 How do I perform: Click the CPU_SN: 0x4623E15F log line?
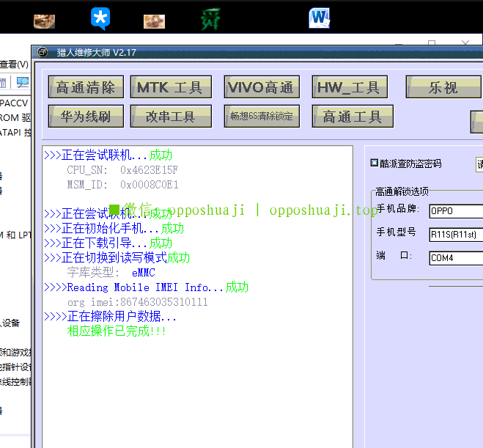(x=122, y=170)
